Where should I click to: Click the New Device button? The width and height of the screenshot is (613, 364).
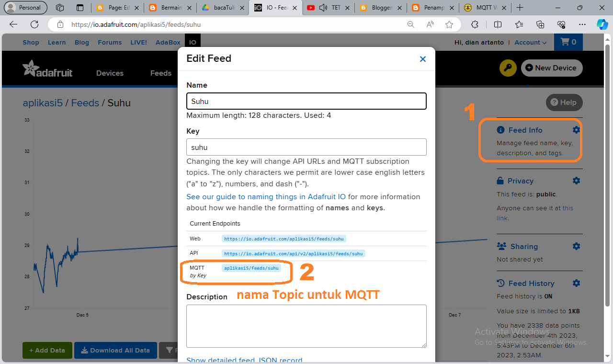click(x=552, y=68)
